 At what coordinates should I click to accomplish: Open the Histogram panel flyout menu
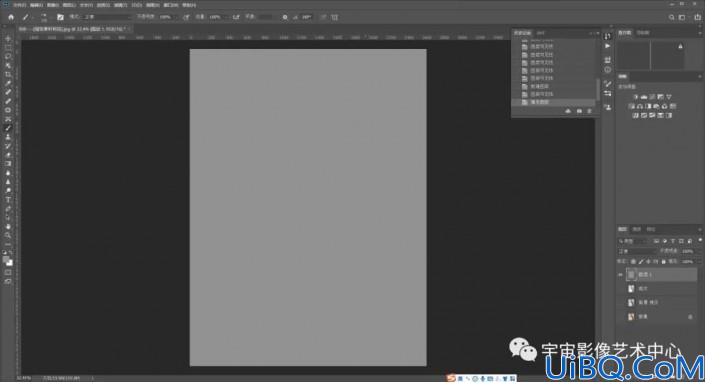(700, 33)
